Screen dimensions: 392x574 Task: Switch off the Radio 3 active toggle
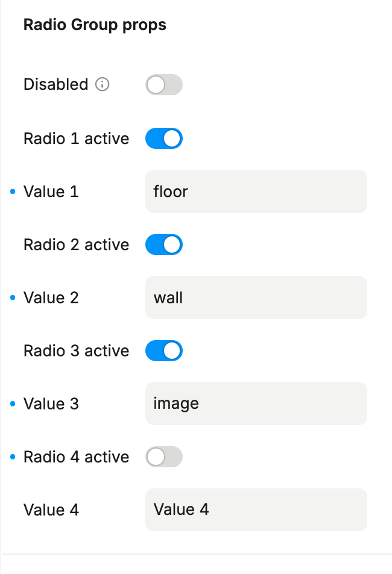pyautogui.click(x=163, y=351)
